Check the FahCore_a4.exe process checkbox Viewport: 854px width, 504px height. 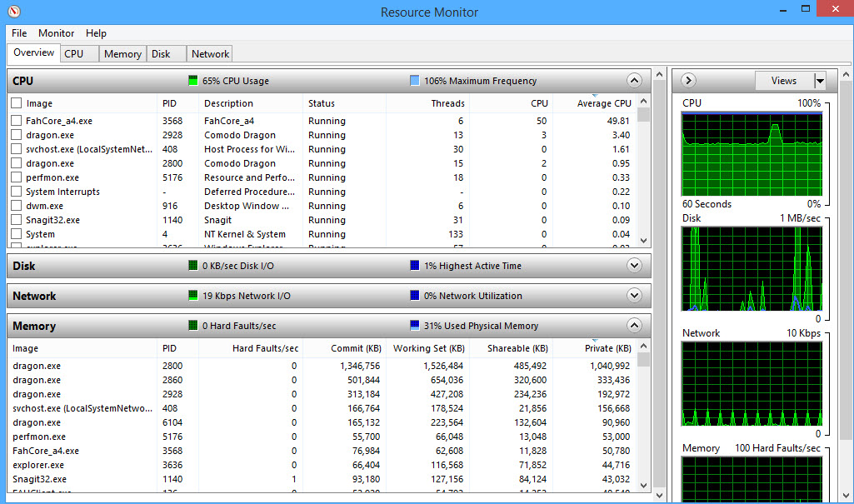pyautogui.click(x=17, y=120)
